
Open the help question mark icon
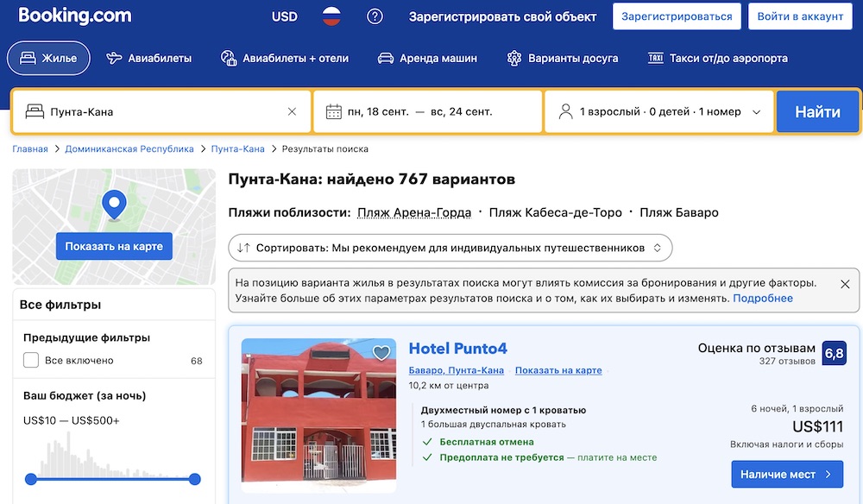click(x=375, y=16)
